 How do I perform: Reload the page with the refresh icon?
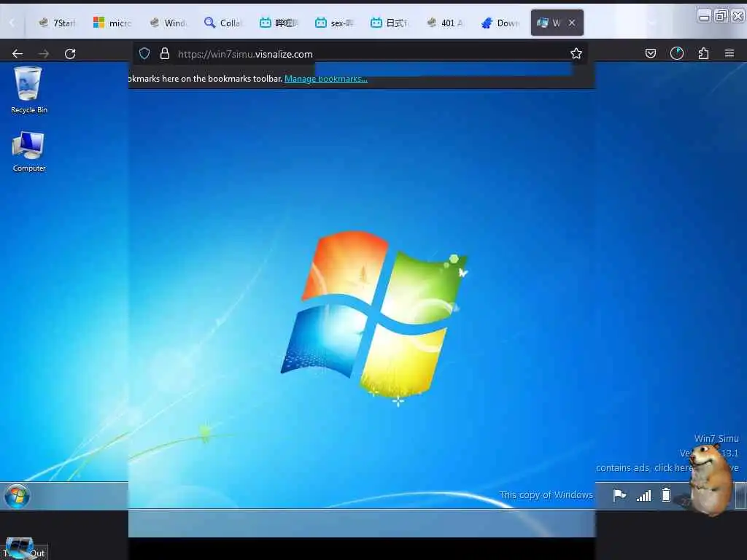coord(70,54)
